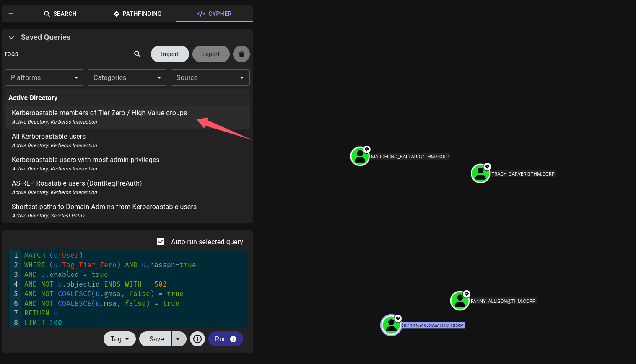Click the 3811465497SA user node
This screenshot has width=636, height=364.
(391, 325)
